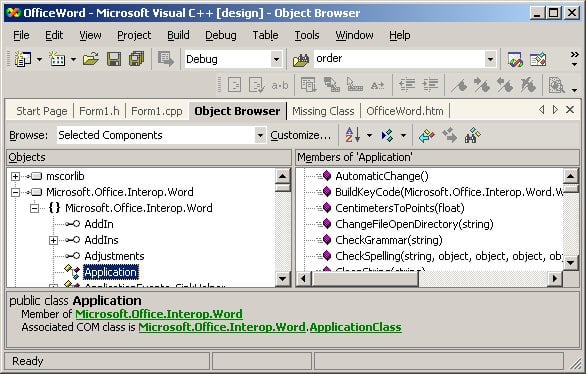Open the Tools menu
This screenshot has height=374, width=586.
click(x=306, y=35)
